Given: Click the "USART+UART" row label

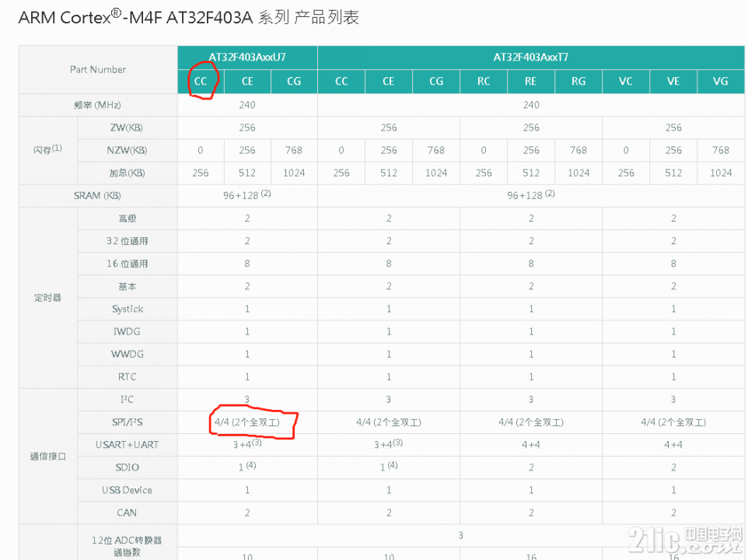Looking at the screenshot, I should [127, 445].
